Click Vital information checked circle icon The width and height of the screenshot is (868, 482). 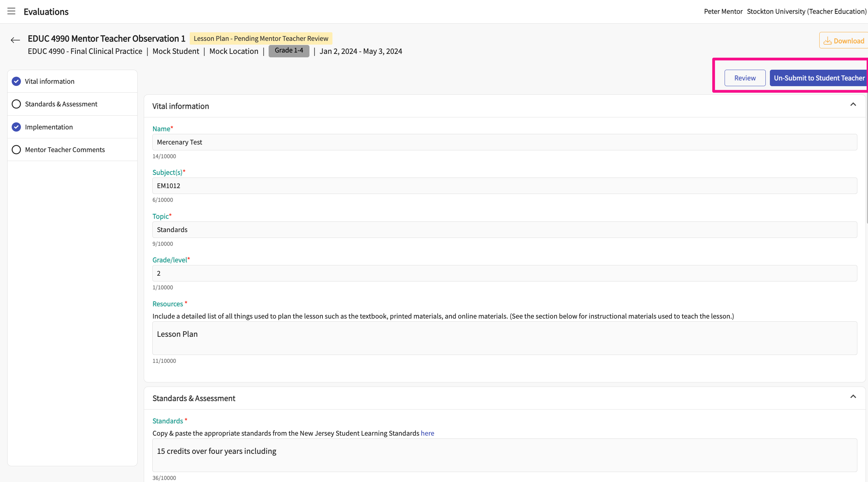click(16, 81)
